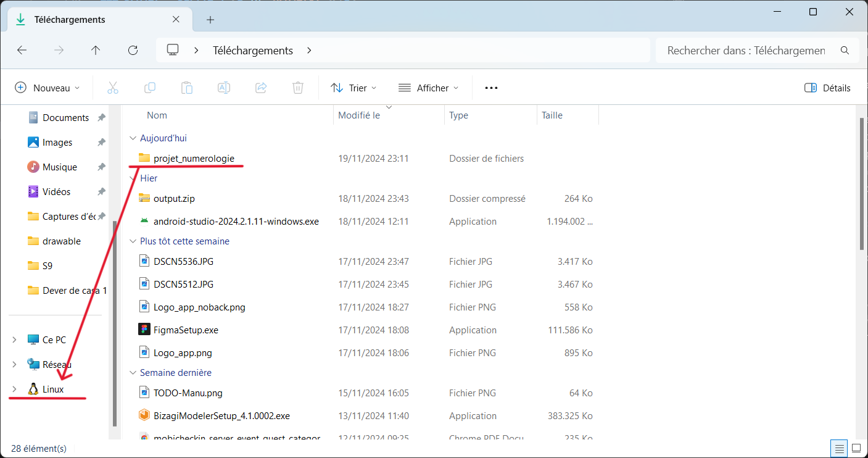
Task: Open Vidéos in the sidebar
Action: click(56, 192)
